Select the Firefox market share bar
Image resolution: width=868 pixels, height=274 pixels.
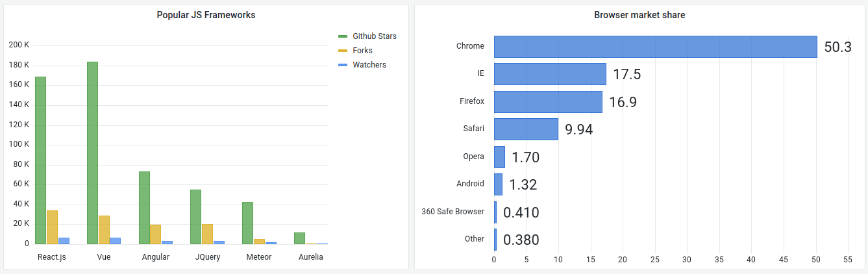point(548,102)
